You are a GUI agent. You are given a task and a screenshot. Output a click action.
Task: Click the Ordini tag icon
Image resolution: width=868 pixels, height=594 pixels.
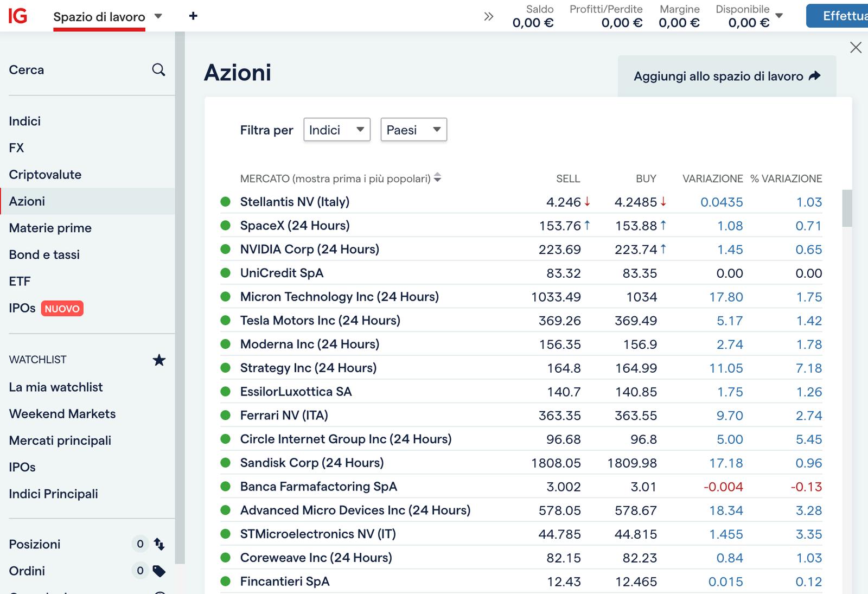point(159,571)
